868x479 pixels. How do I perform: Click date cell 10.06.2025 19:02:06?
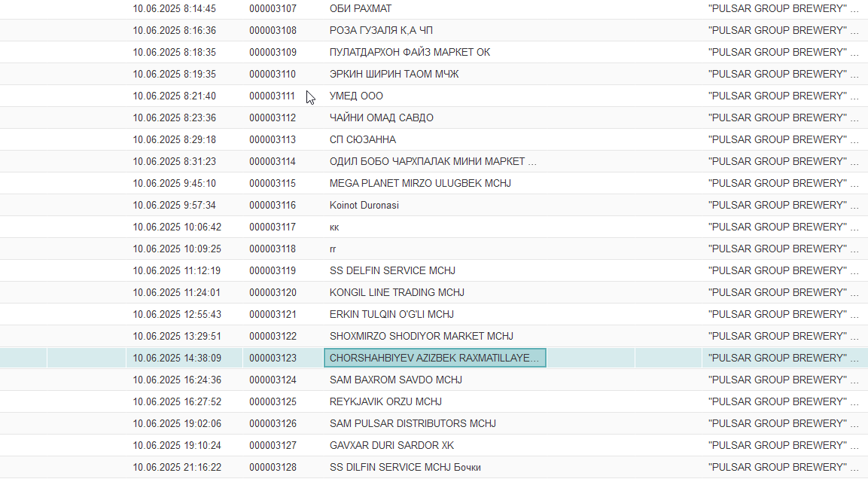177,423
